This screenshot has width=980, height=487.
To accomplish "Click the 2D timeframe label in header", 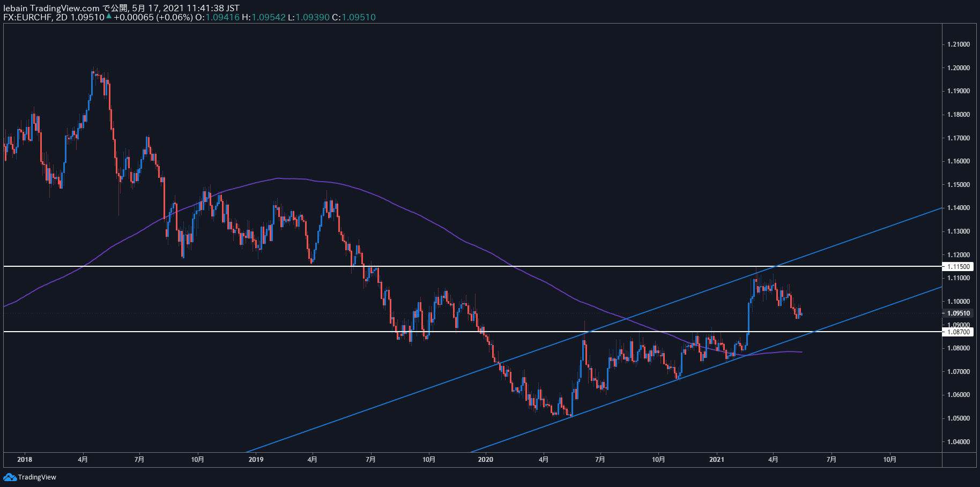I will pos(62,17).
